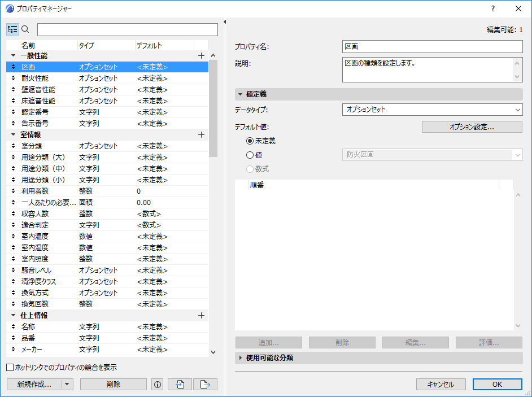The image size is (532, 397).
Task: Grab reorder handle of 換気回数 row
Action: 13,304
